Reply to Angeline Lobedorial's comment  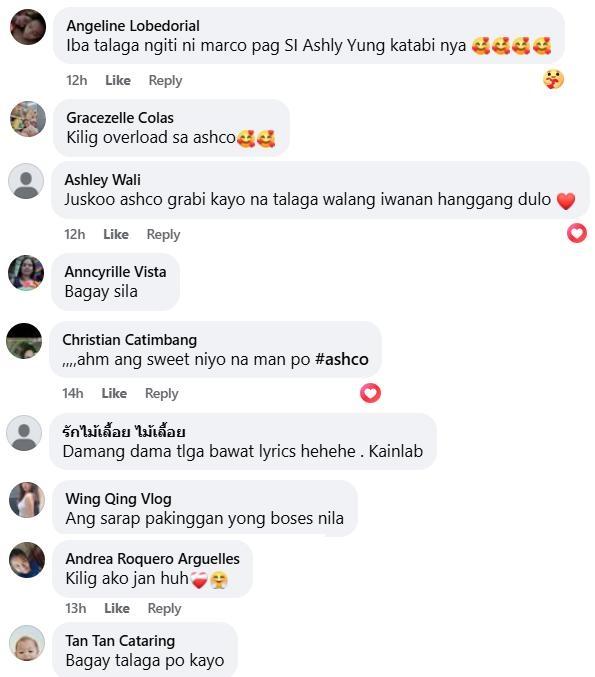[x=165, y=80]
